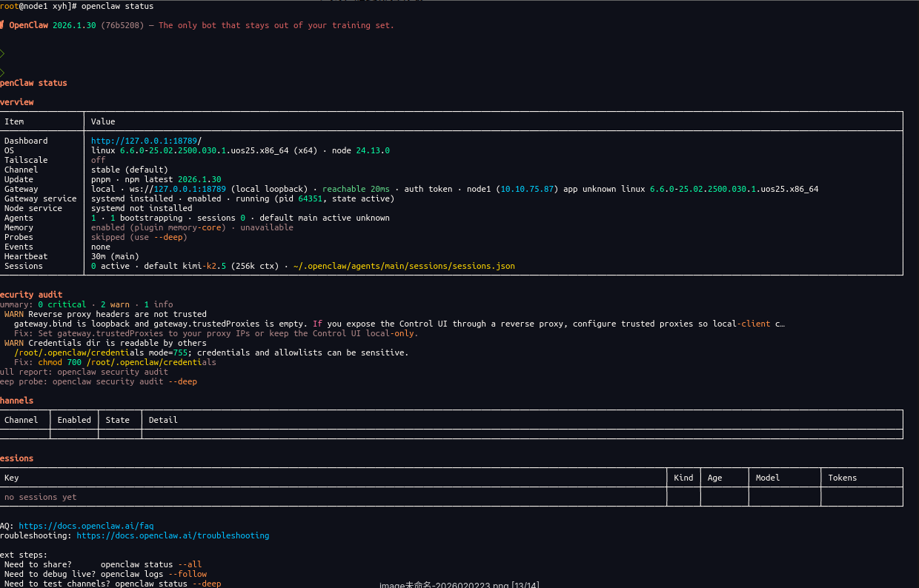
Task: Click the 'State' column header in channels table
Action: [x=117, y=420]
